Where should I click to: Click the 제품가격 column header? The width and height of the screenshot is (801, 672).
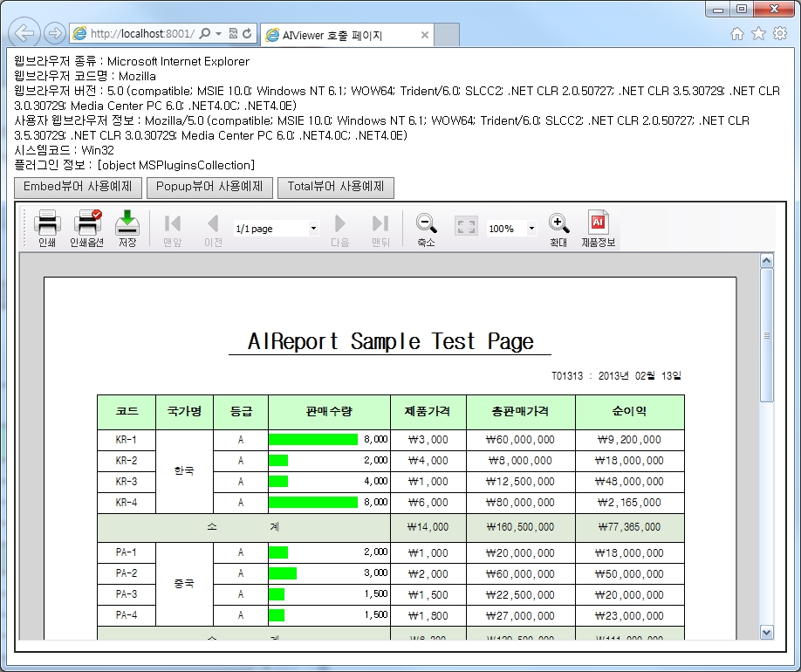pyautogui.click(x=428, y=411)
